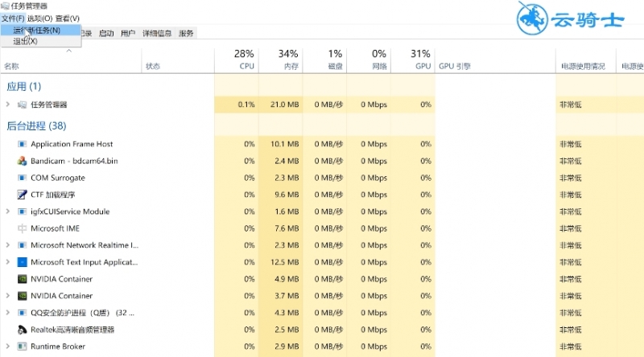Click QQ安全防护进程 icon
The width and height of the screenshot is (644, 357).
click(23, 313)
